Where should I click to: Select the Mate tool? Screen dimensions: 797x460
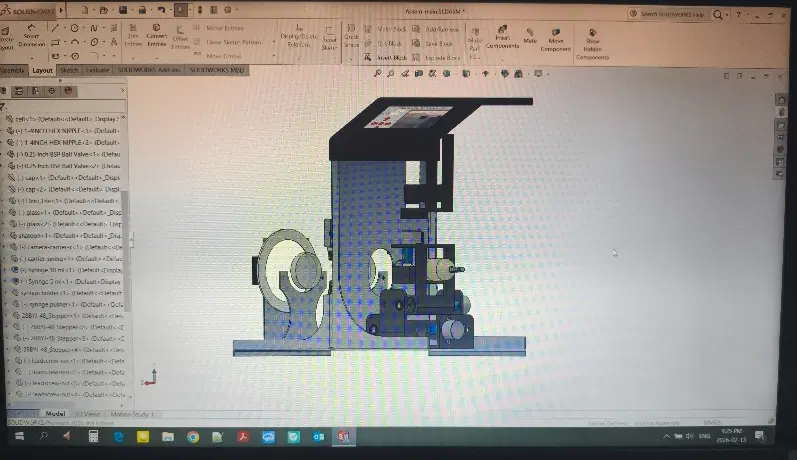[530, 36]
